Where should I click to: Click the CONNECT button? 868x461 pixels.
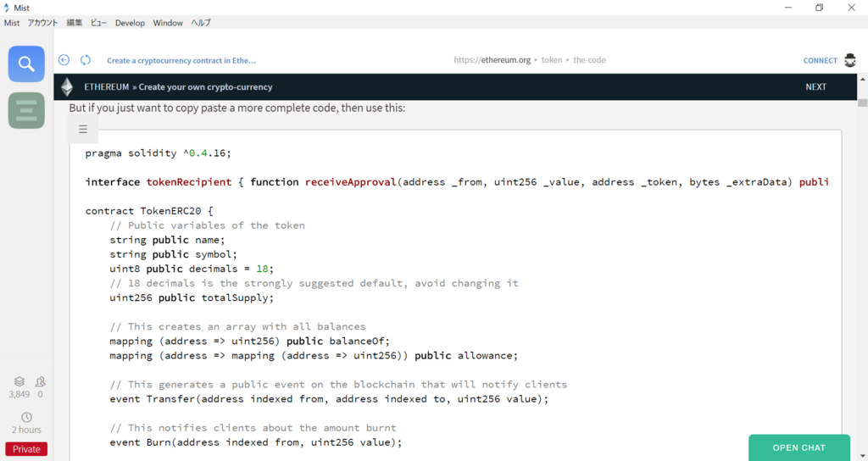pos(820,60)
